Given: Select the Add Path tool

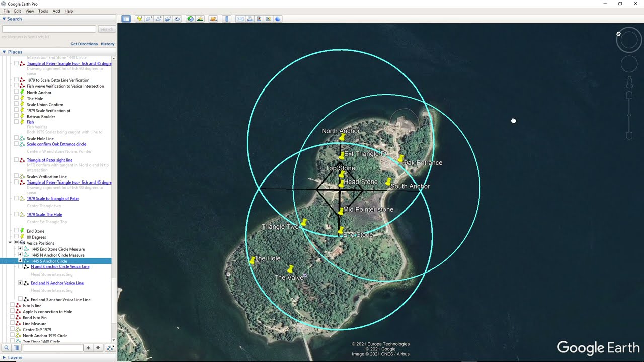Looking at the screenshot, I should (x=158, y=19).
